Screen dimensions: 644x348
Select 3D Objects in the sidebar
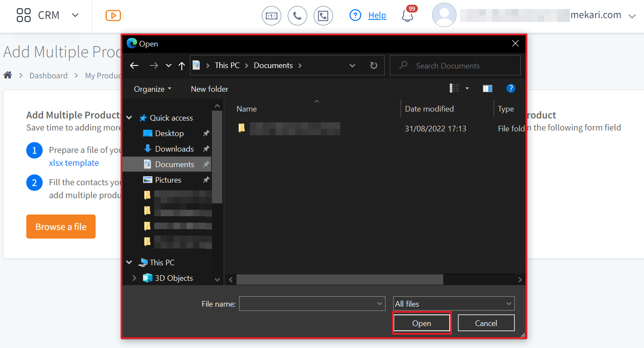(x=174, y=278)
